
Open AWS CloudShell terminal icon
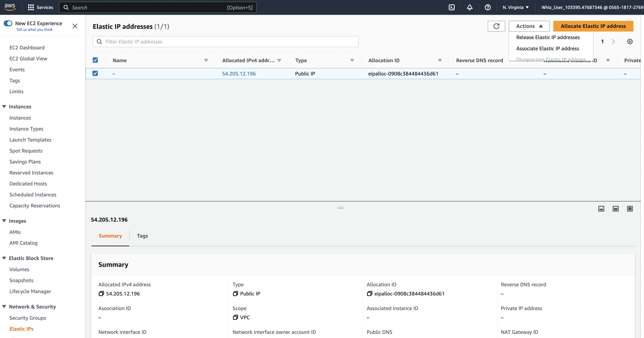tap(451, 7)
